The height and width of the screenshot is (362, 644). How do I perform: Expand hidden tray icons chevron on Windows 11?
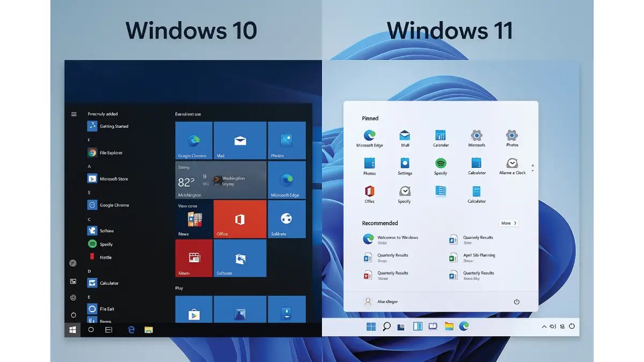[x=544, y=326]
